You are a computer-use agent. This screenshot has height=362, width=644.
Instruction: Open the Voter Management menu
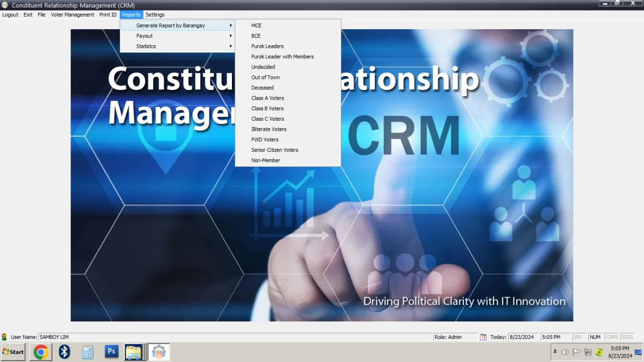[72, 15]
